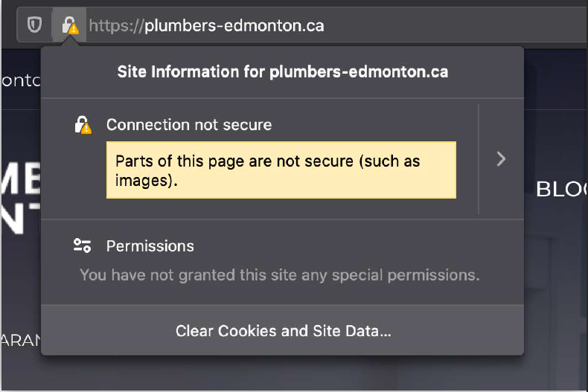Click the Permissions sliders icon
This screenshot has width=588, height=392.
tap(82, 245)
